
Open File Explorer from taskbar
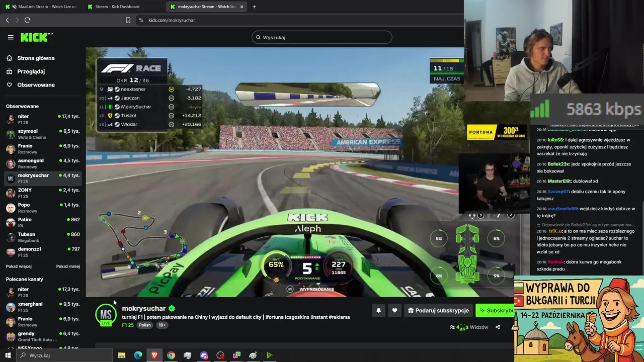point(122,355)
